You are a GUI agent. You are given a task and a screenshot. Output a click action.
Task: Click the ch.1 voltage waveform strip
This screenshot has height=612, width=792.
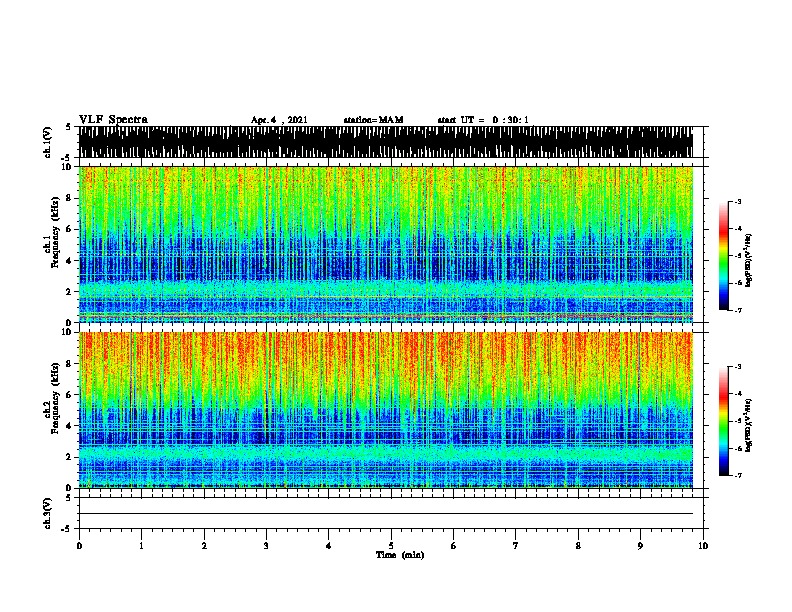tap(386, 142)
